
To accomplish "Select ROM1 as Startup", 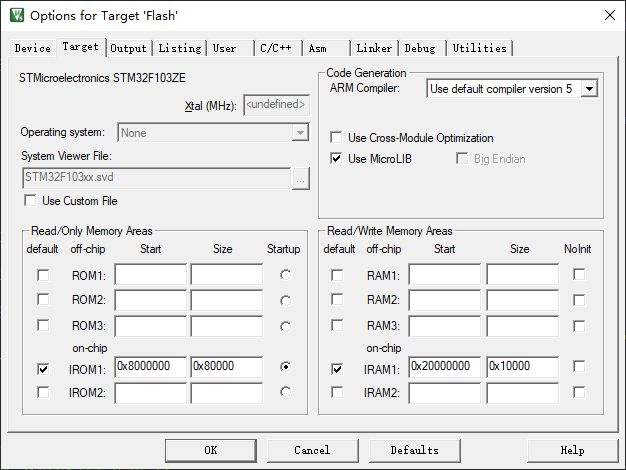I will click(x=285, y=275).
